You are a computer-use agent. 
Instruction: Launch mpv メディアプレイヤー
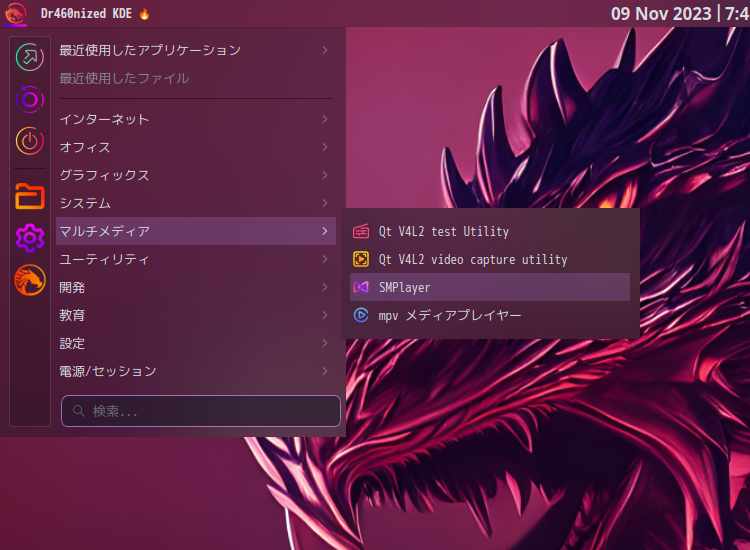pyautogui.click(x=490, y=315)
